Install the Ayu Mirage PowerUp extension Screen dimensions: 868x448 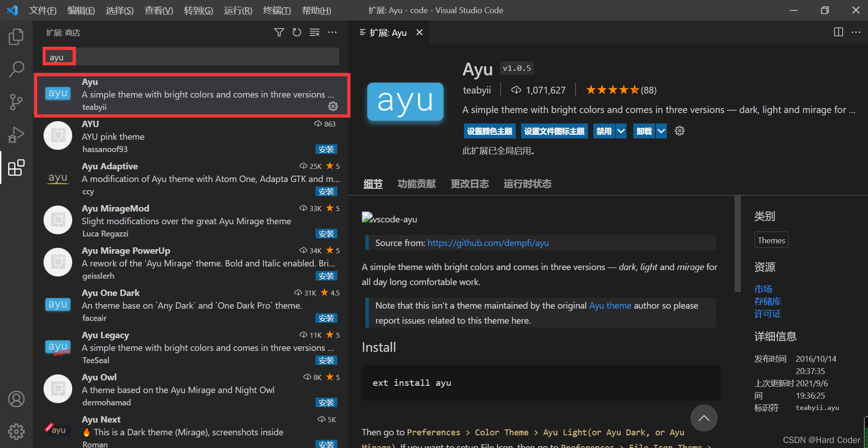(326, 276)
